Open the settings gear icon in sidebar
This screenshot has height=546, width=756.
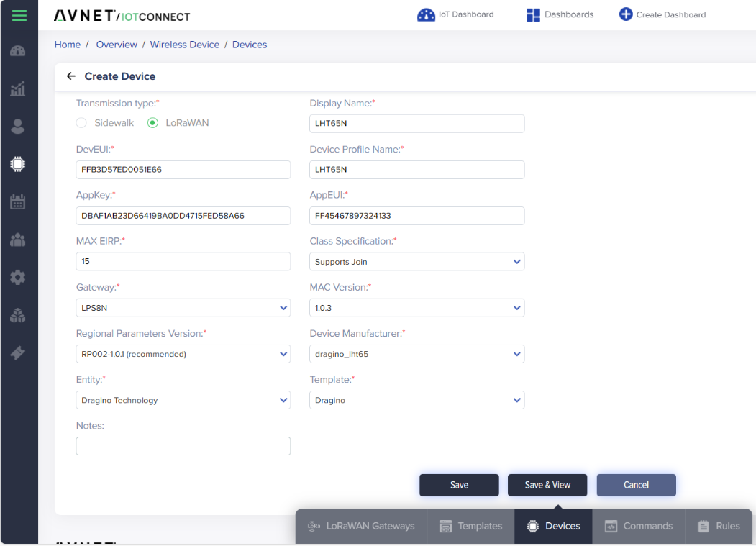pos(18,278)
